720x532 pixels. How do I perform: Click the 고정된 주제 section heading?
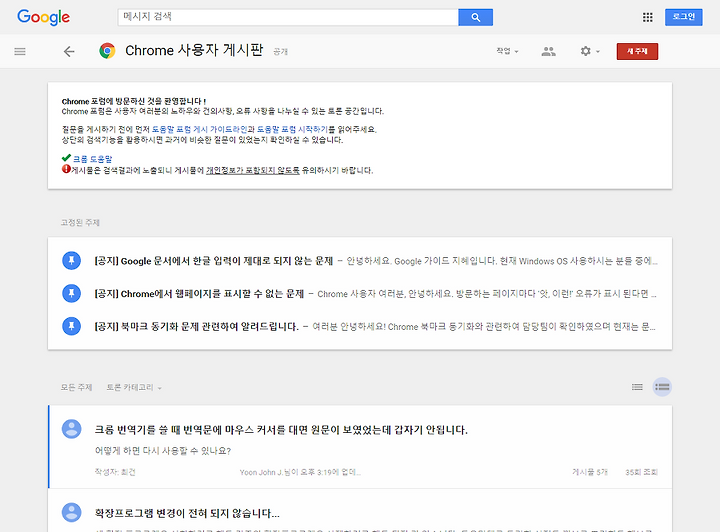point(80,223)
